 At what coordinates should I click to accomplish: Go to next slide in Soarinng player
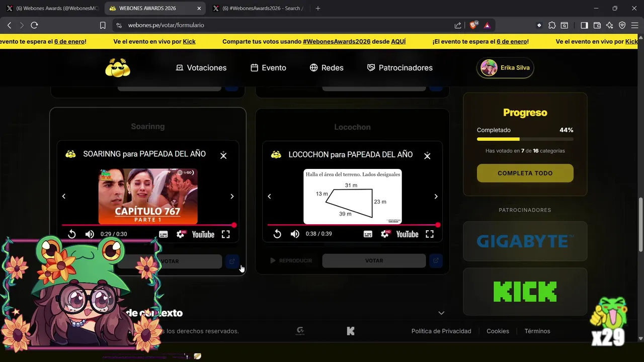[x=232, y=196]
